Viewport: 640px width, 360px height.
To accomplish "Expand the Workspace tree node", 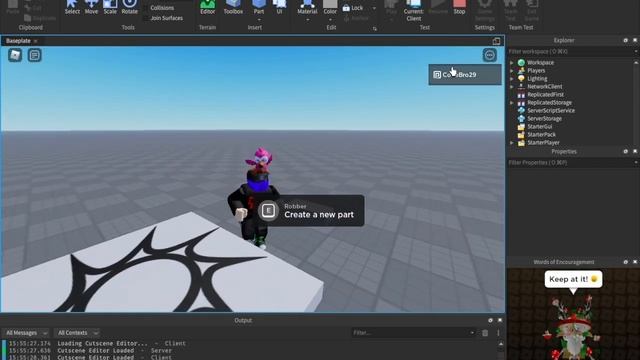I will pos(511,62).
